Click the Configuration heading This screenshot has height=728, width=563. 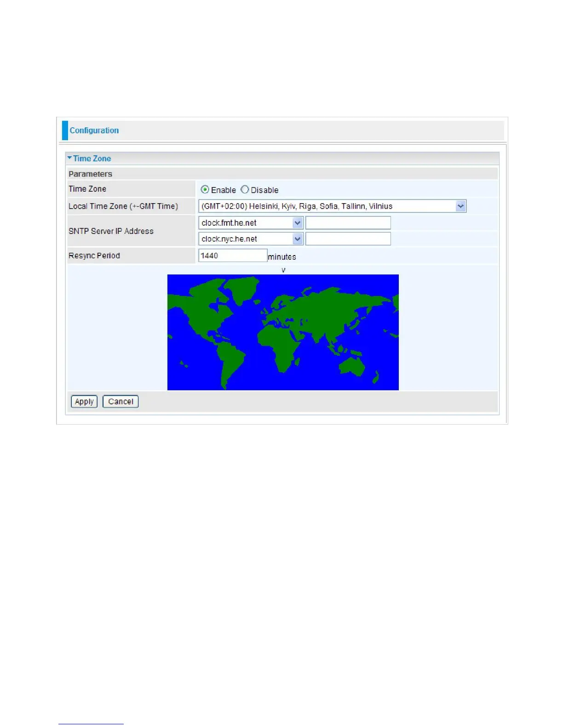(x=94, y=131)
